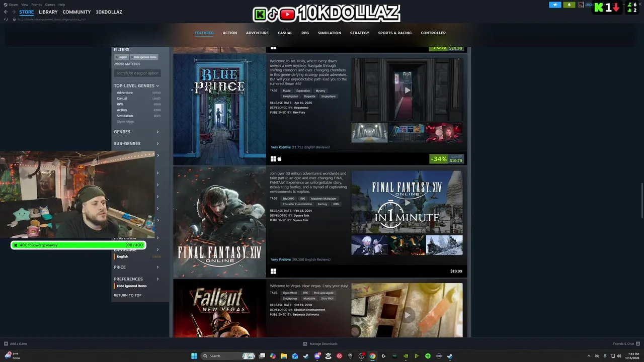Click the Post-apocalyptic tag on Fallout
The image size is (644, 362).
[x=323, y=293]
